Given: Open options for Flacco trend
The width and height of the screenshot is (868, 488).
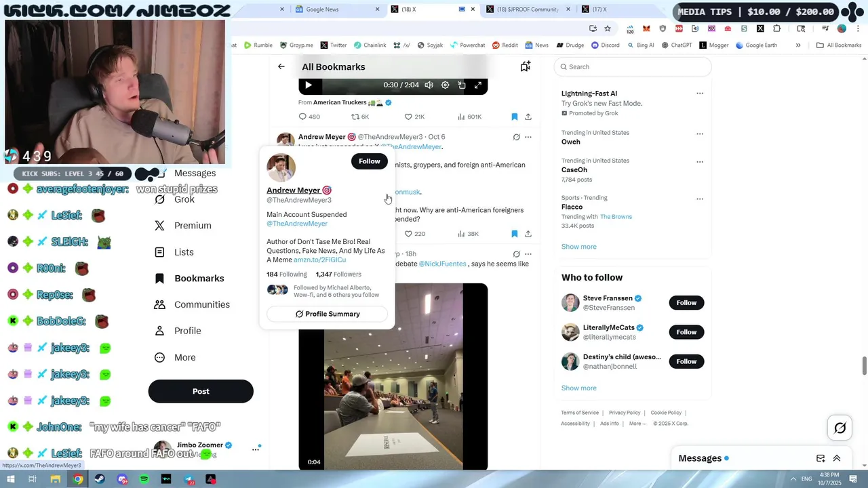Looking at the screenshot, I should click(x=700, y=199).
